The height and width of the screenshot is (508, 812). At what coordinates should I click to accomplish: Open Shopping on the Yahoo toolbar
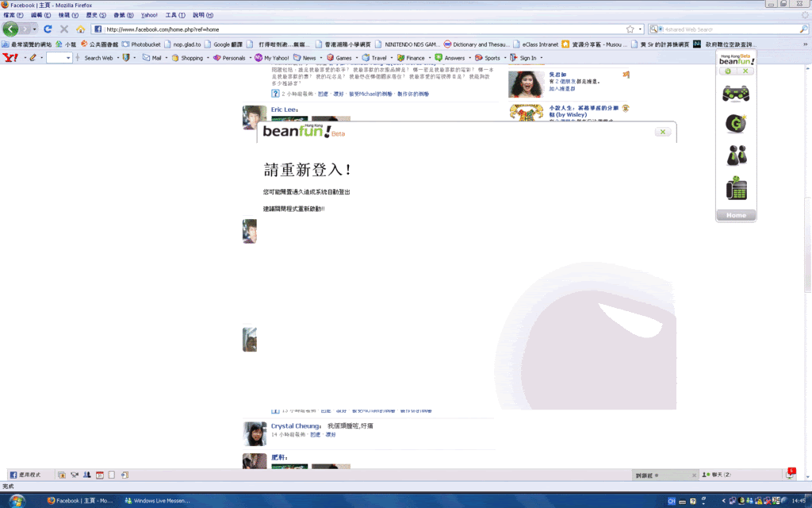(187, 57)
